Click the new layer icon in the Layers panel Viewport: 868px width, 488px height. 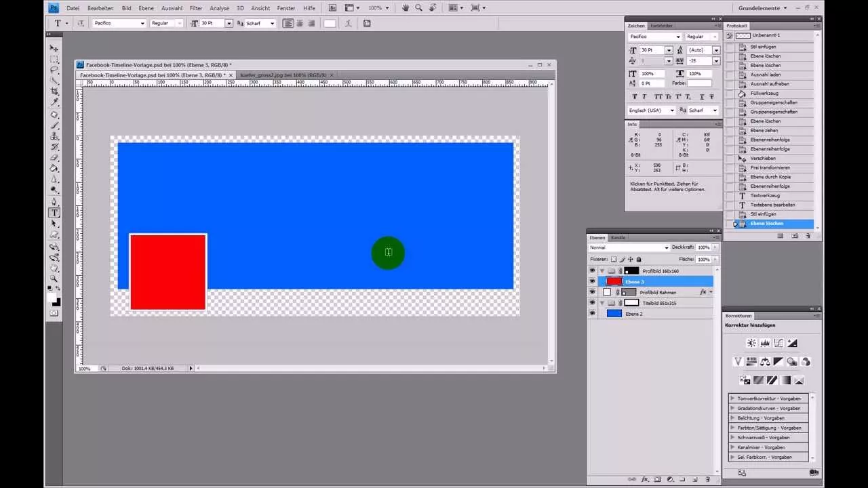[x=695, y=479]
